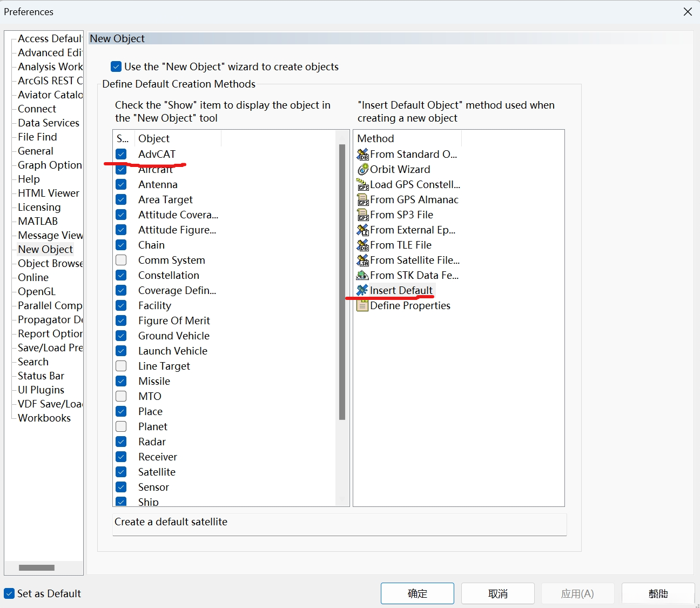
Task: Click the From TLE File icon
Action: 362,245
